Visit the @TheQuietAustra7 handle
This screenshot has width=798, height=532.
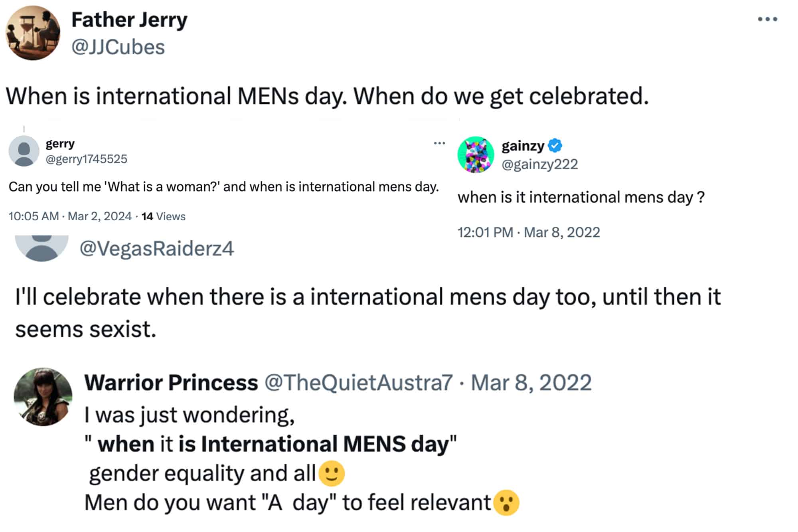click(358, 383)
